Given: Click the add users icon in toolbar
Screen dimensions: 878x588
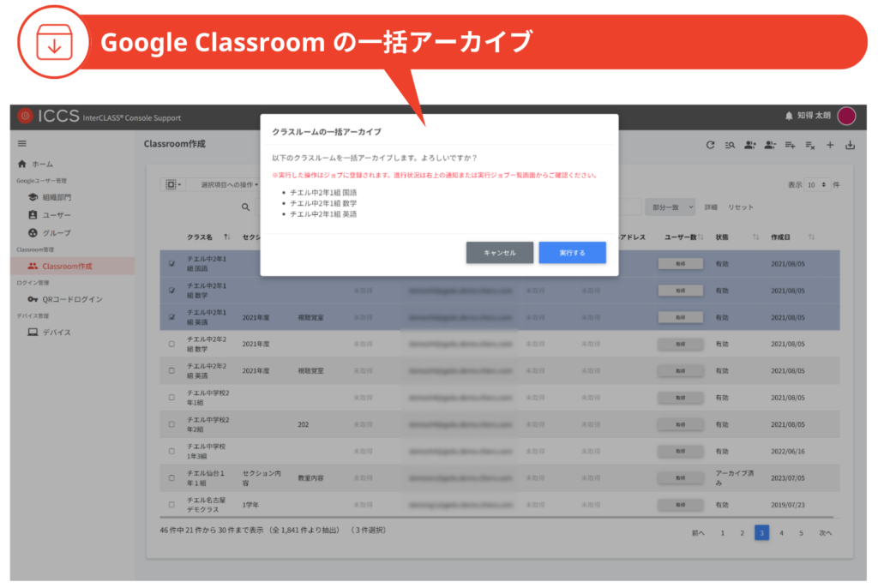Looking at the screenshot, I should coord(750,145).
